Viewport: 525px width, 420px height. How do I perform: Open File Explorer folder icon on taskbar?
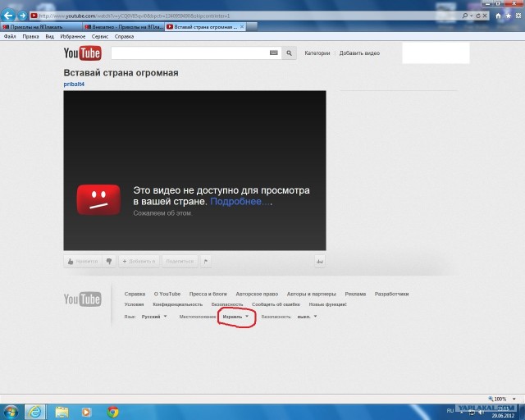click(x=62, y=412)
